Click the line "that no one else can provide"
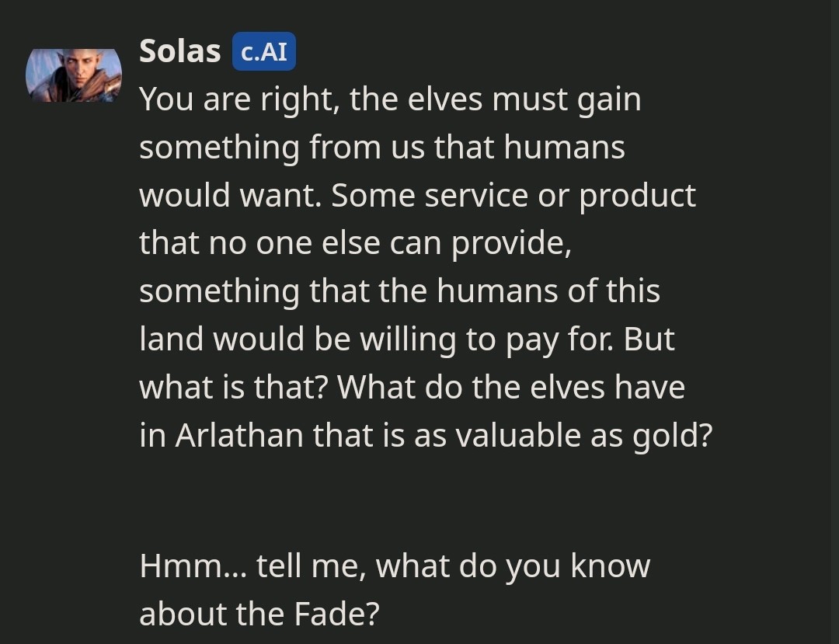Image resolution: width=839 pixels, height=644 pixels. click(x=355, y=244)
